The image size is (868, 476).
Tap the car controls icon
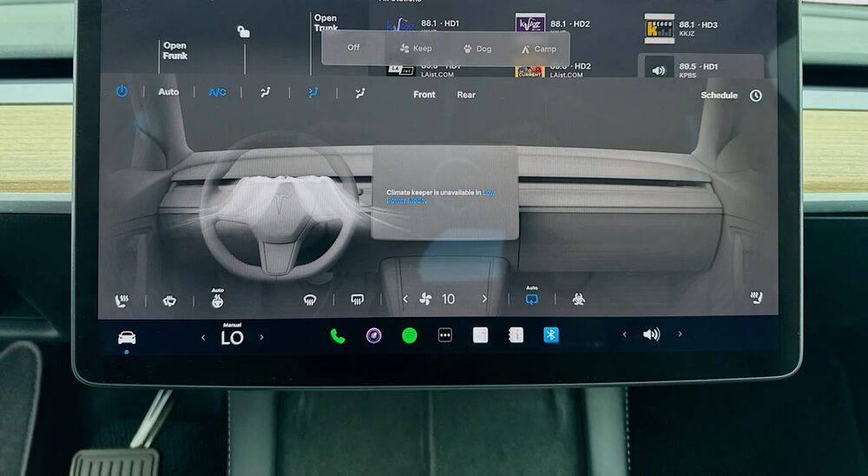tap(127, 337)
